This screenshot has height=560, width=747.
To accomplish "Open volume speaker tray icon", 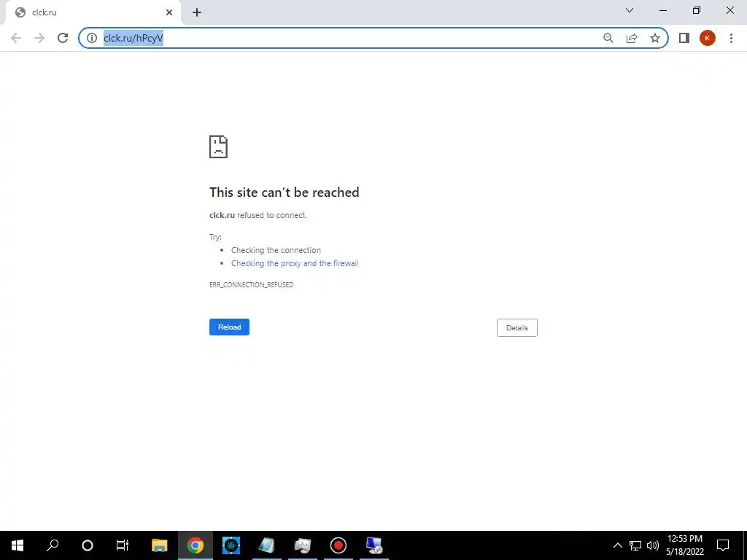I will click(653, 545).
